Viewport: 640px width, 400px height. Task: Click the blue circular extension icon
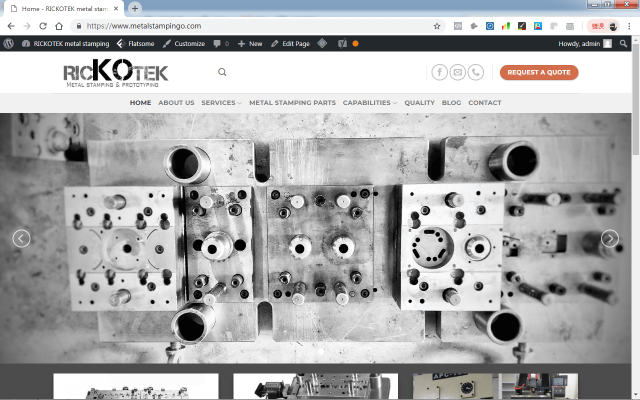(x=490, y=26)
